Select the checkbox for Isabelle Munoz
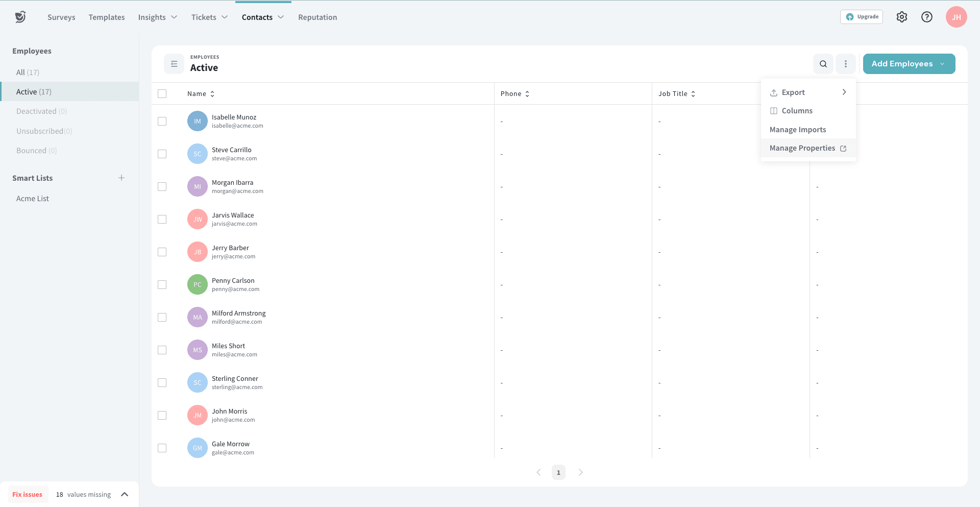The image size is (980, 507). pos(162,121)
